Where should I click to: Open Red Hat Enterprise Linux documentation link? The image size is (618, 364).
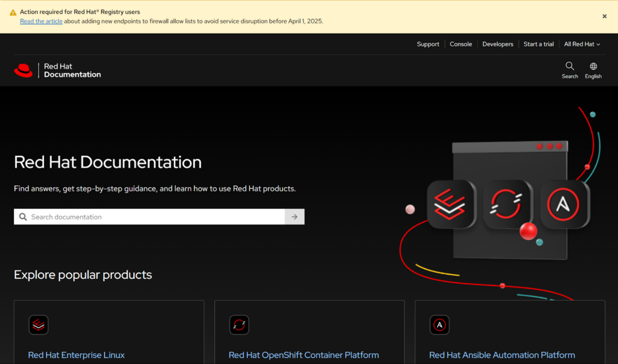(76, 355)
